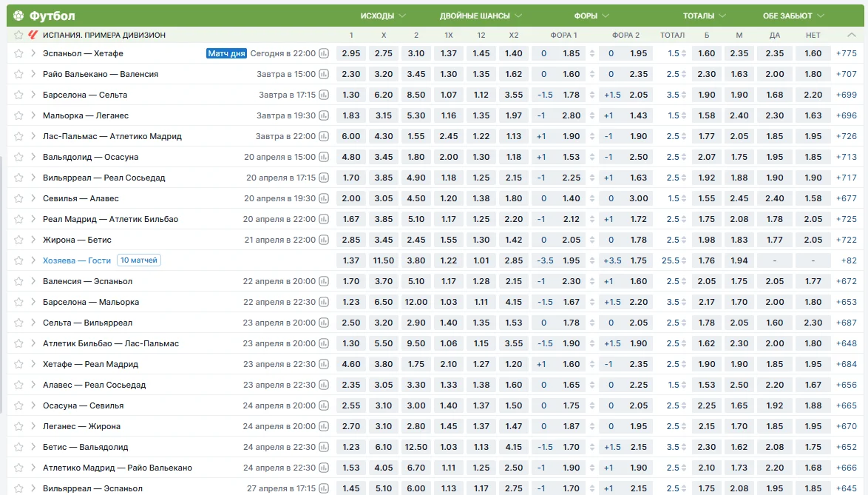Favorite the Жирона — Бетис match

[18, 240]
